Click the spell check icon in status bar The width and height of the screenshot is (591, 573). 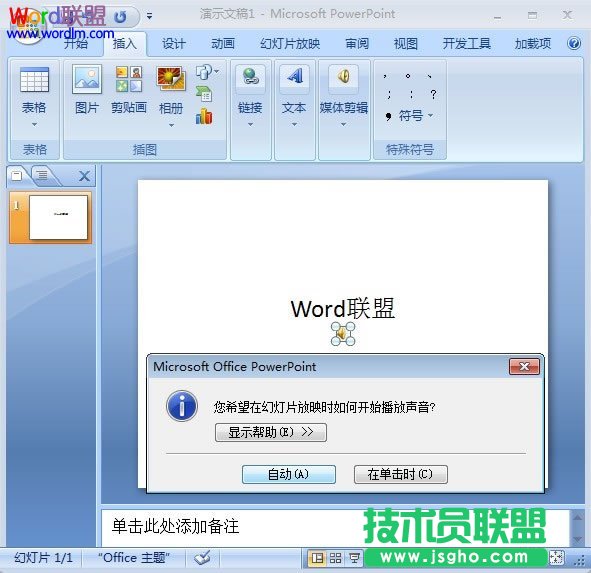[202, 558]
